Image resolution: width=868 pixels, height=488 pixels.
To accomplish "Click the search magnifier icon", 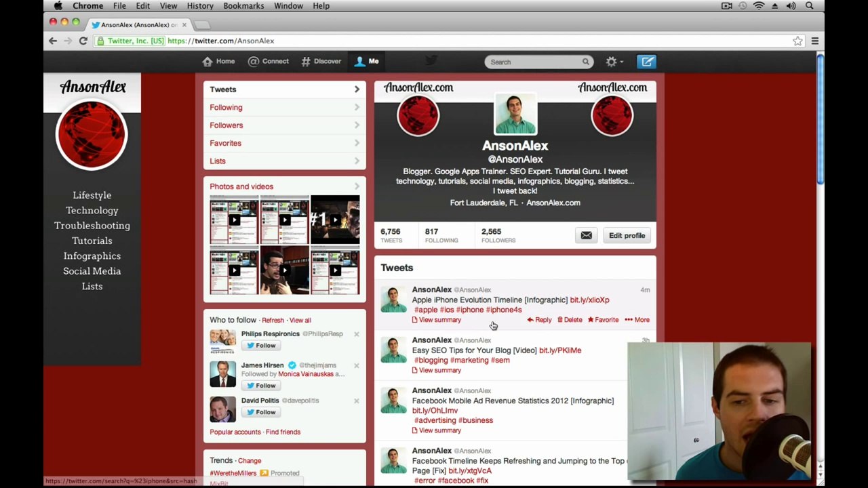I will click(585, 62).
